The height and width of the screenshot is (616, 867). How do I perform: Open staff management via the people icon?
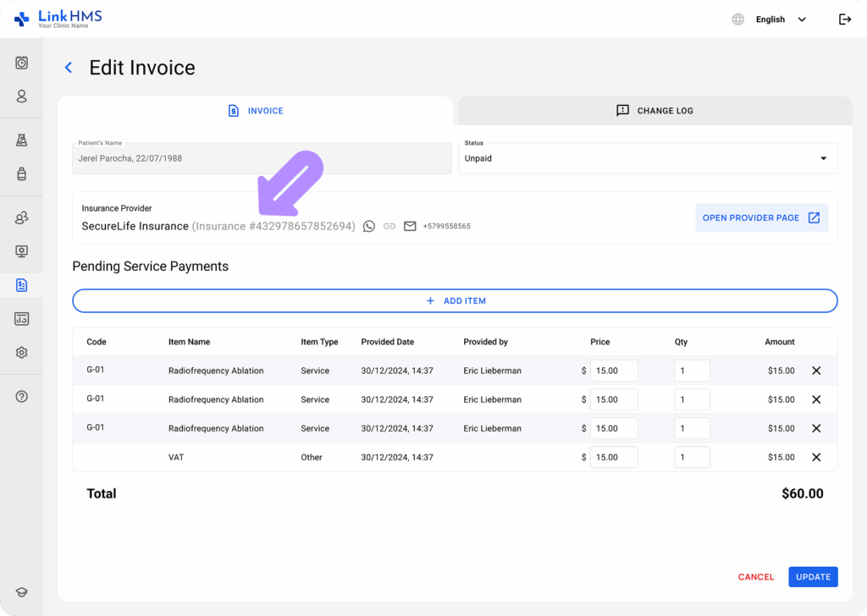(21, 217)
